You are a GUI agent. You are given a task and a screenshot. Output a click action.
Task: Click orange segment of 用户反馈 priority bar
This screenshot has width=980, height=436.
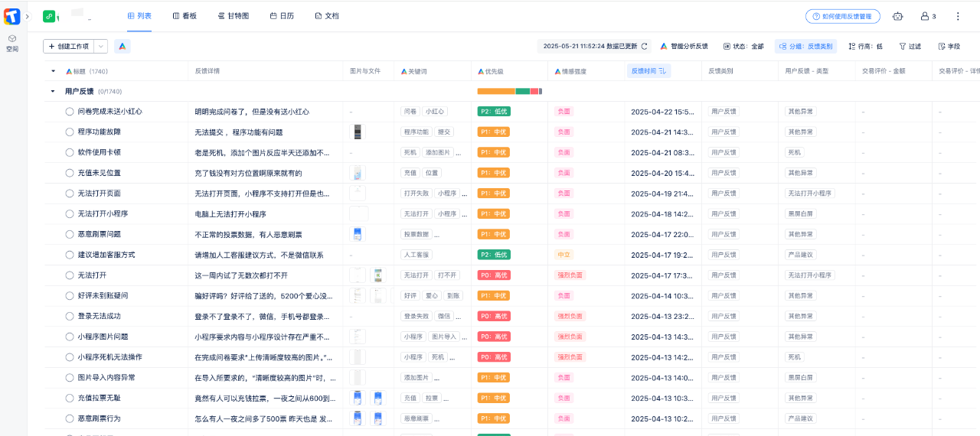coord(496,92)
